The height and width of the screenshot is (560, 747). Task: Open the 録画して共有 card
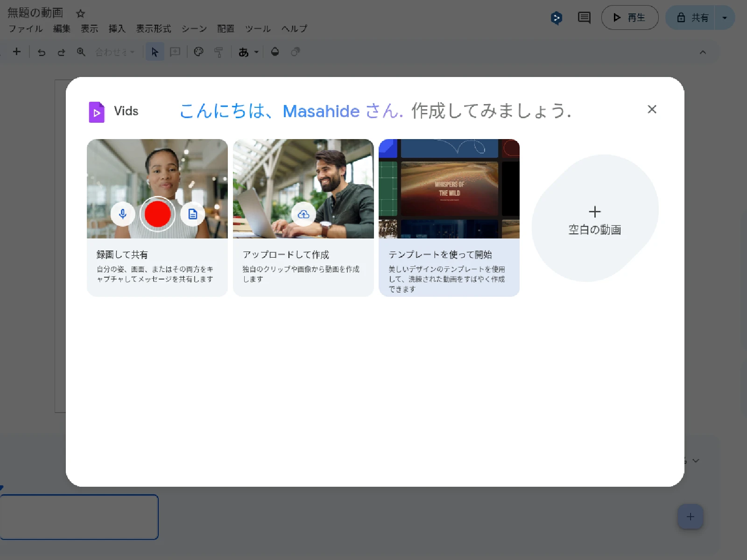tap(157, 217)
